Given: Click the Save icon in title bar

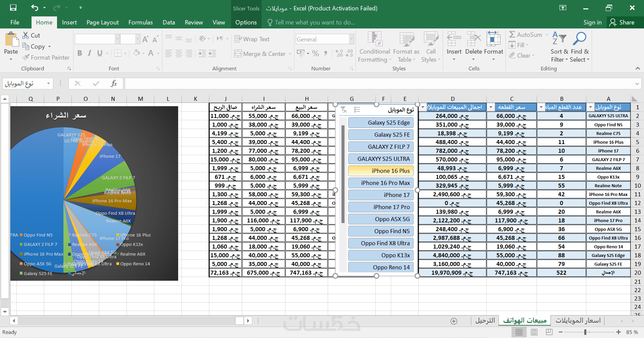Looking at the screenshot, I should (13, 8).
